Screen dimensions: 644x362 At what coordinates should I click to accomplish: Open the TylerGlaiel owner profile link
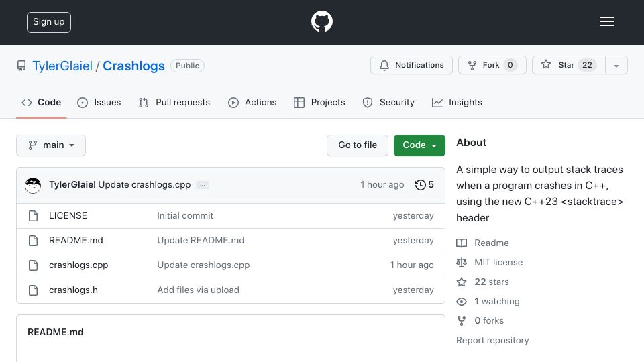(x=62, y=66)
